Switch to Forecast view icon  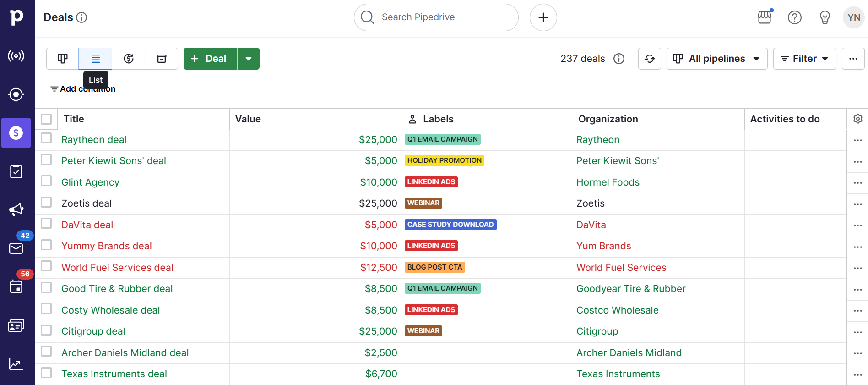[x=129, y=59]
